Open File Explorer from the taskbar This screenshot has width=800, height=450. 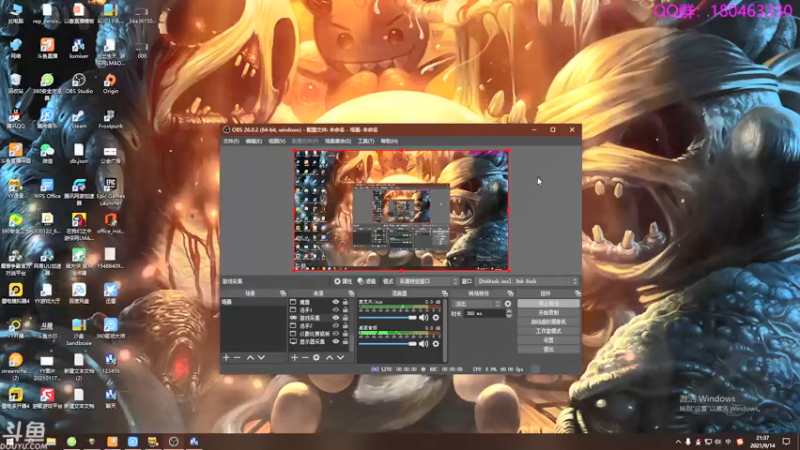(x=51, y=442)
